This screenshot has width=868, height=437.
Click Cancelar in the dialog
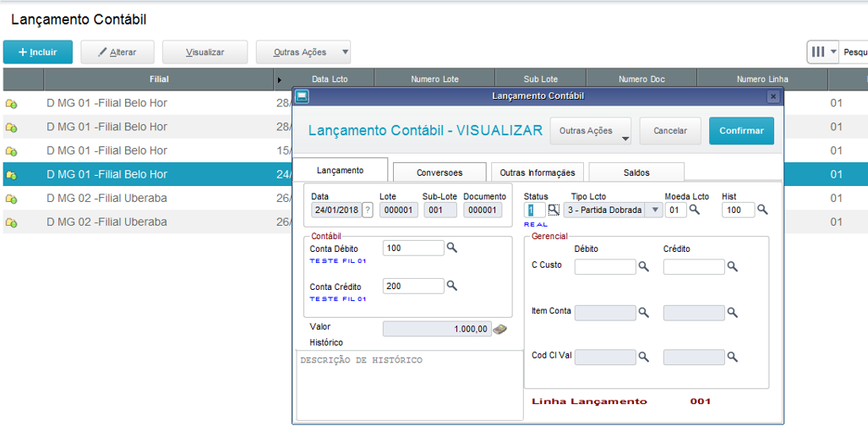[670, 131]
